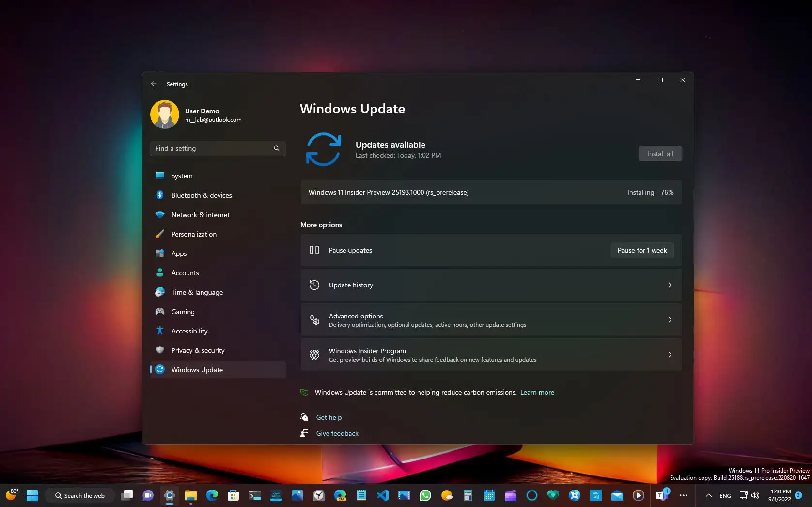Open the Learn more carbon emissions link

click(x=537, y=392)
